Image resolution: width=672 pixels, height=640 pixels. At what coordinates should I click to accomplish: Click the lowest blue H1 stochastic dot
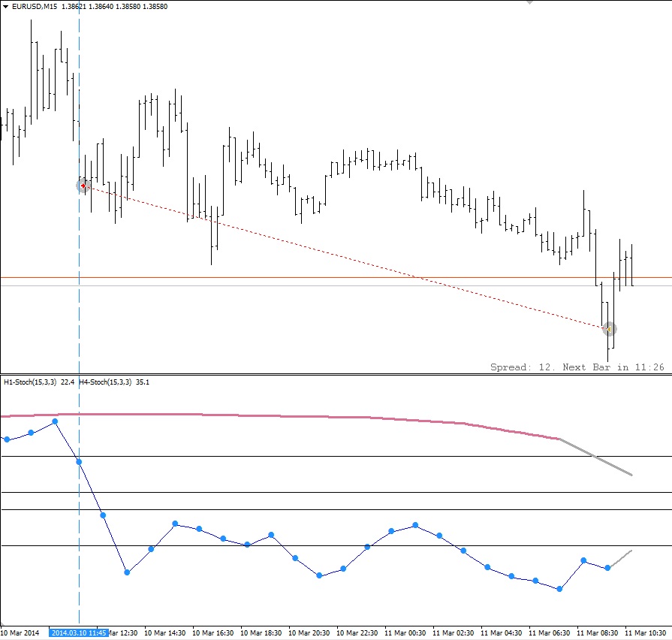coord(559,589)
